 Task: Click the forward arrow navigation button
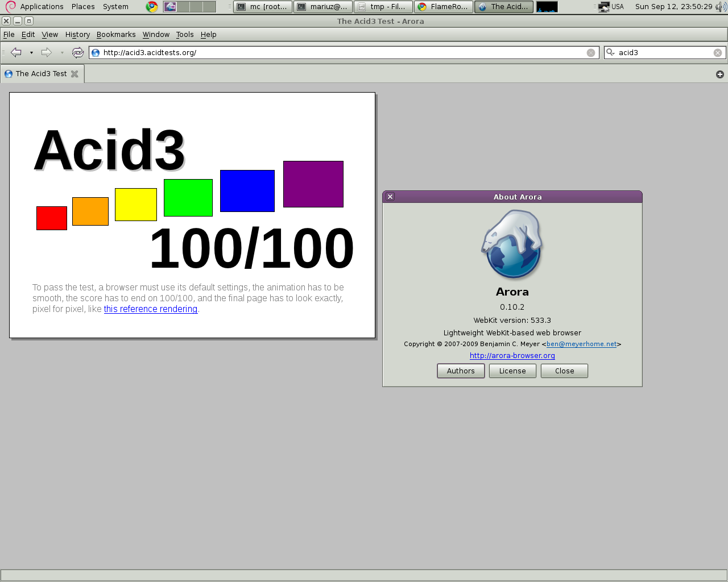tap(47, 52)
